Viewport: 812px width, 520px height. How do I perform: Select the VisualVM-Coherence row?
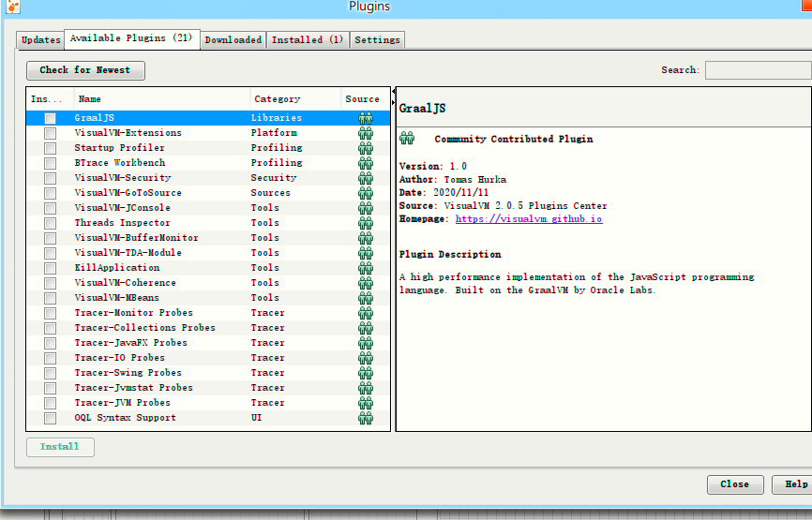tap(208, 283)
